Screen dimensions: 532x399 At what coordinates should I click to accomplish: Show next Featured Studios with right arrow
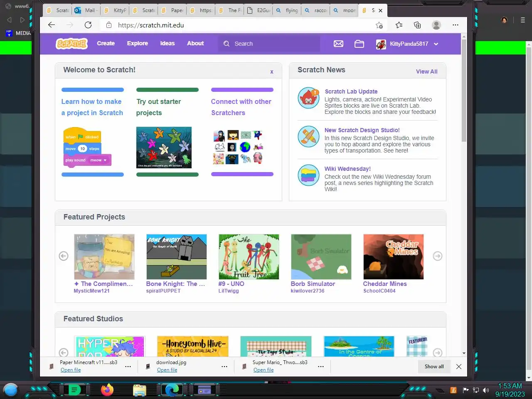(438, 353)
